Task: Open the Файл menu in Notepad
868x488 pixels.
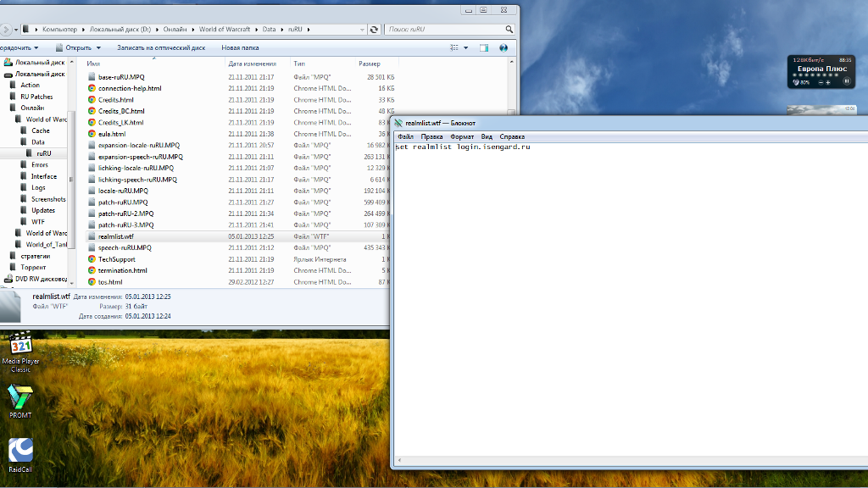Action: [x=404, y=136]
